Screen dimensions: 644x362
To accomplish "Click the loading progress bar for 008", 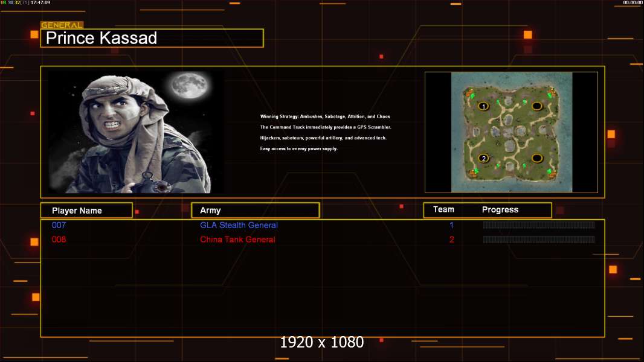I will point(539,240).
